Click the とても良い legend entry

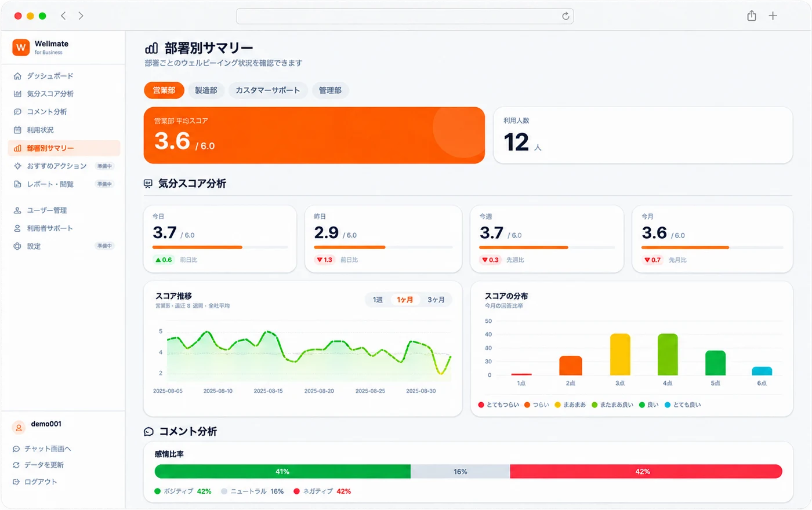(x=683, y=405)
